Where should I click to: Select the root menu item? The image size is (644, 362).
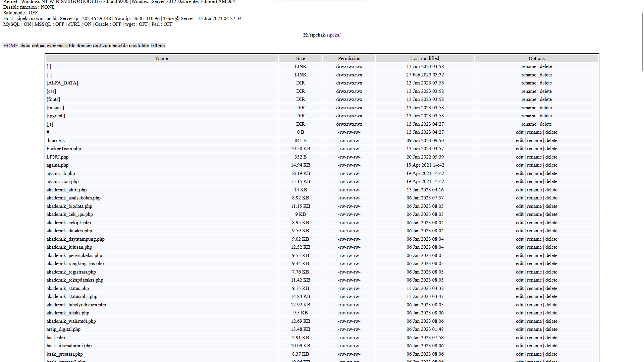(x=97, y=46)
